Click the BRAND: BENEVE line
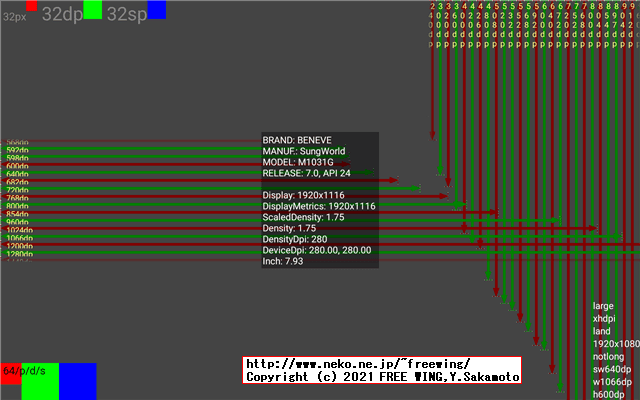The image size is (640, 400). click(297, 140)
